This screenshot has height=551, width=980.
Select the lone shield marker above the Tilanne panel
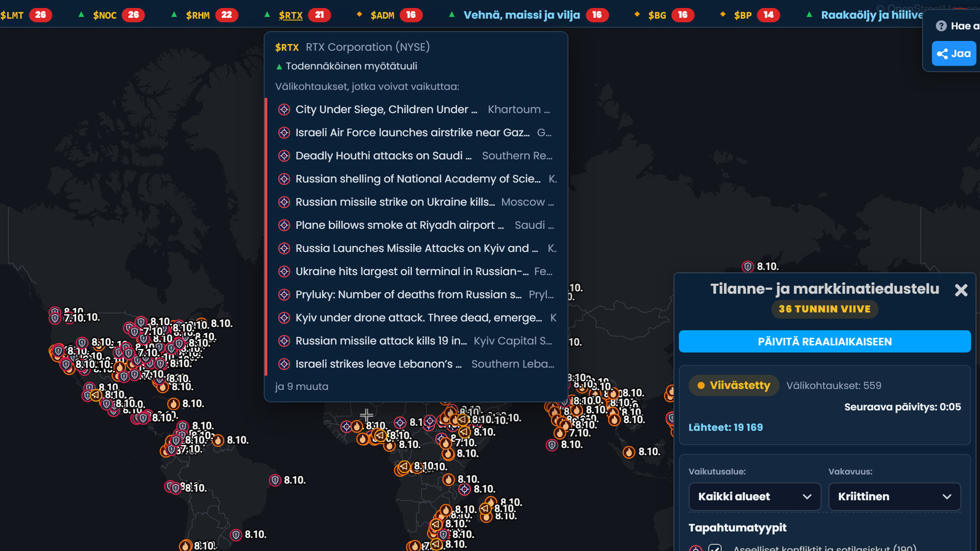(747, 266)
